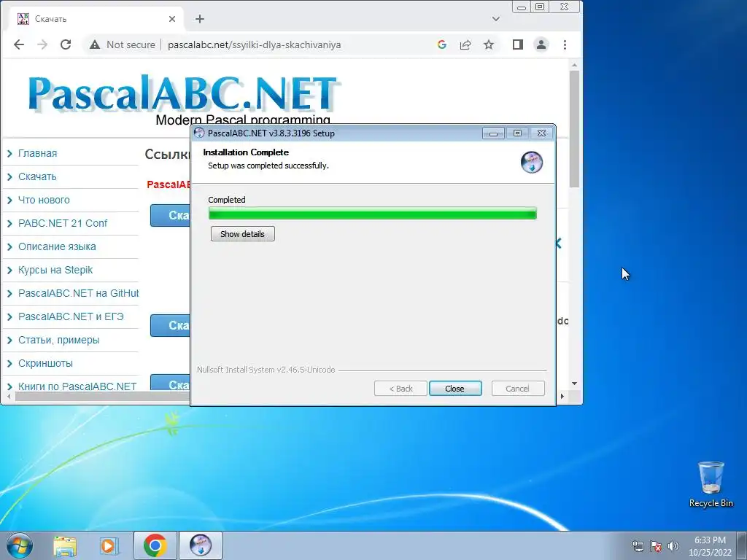Open PascalABC.NET на GitHub link
Viewport: 747px width, 560px height.
click(79, 293)
